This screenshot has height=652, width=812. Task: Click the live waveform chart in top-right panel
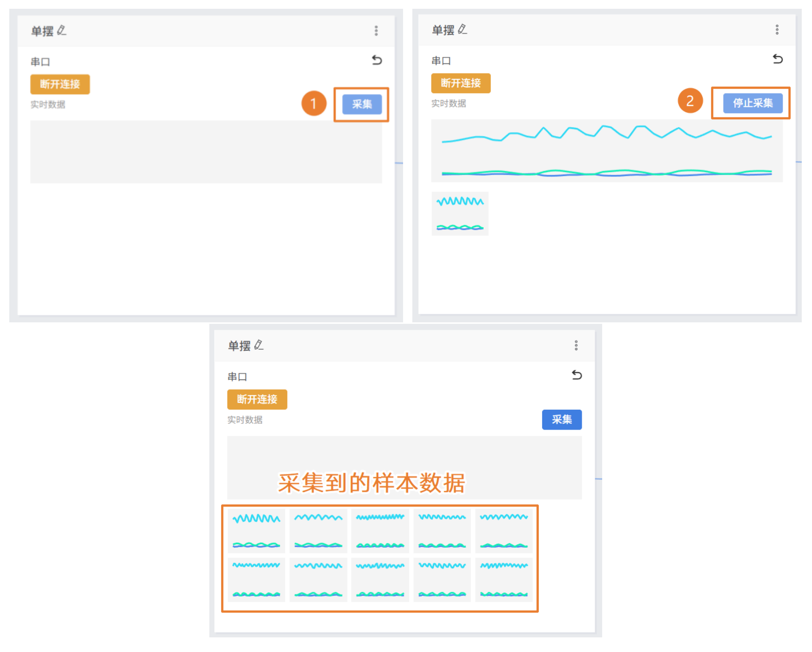point(607,151)
